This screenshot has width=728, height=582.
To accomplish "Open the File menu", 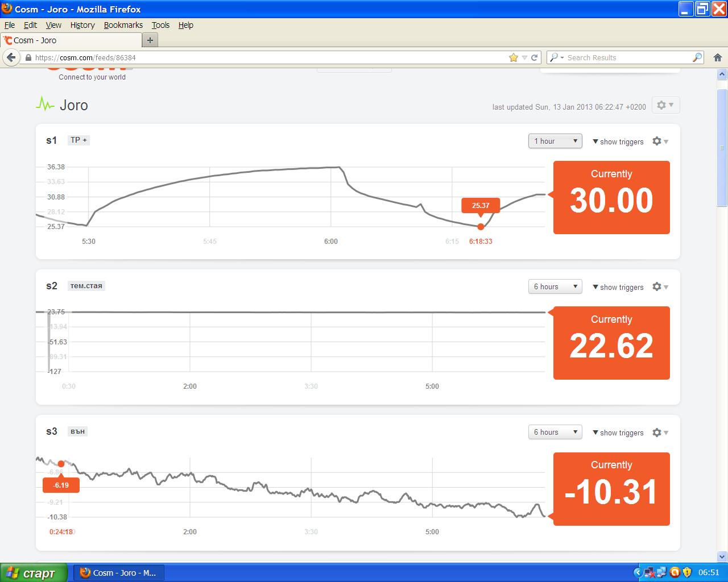I will (10, 25).
